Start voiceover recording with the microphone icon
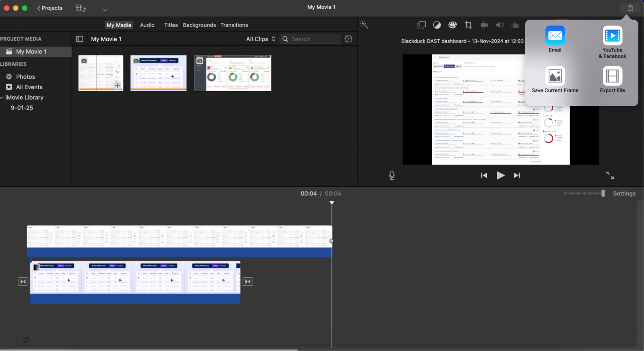The height and width of the screenshot is (351, 644). [x=391, y=175]
